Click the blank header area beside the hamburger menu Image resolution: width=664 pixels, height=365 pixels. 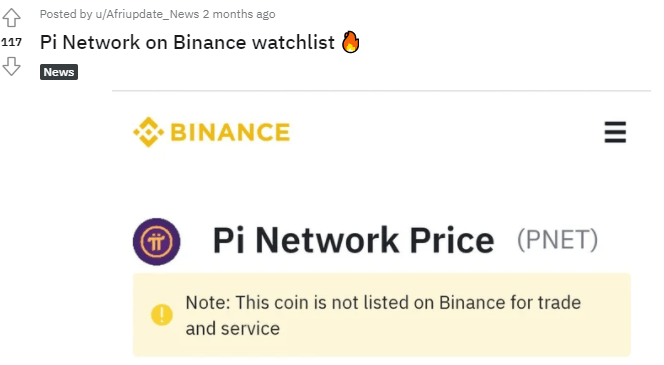445,133
